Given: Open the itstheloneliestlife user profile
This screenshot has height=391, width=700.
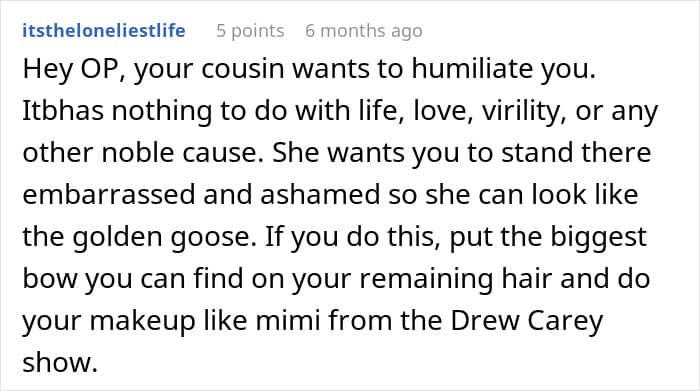Looking at the screenshot, I should coord(104,31).
